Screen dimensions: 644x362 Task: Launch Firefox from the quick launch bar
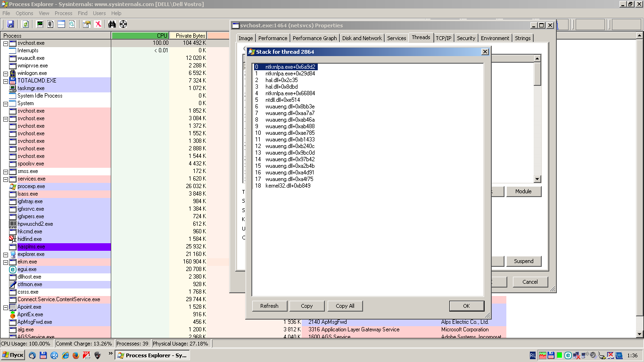click(x=75, y=355)
